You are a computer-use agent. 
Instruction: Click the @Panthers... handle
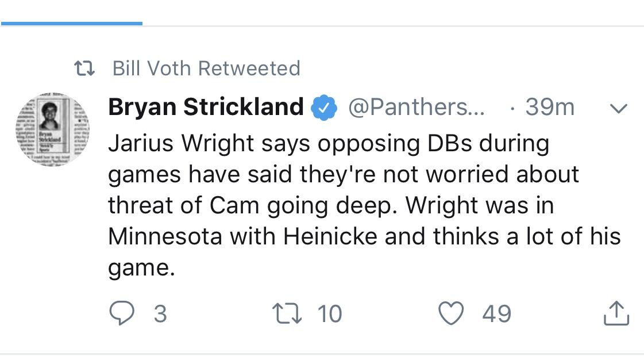click(x=417, y=108)
